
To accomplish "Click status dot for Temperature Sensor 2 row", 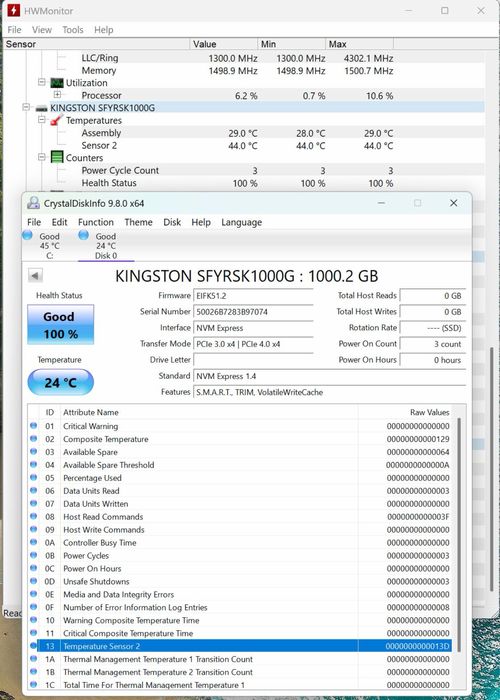I will tap(33, 646).
